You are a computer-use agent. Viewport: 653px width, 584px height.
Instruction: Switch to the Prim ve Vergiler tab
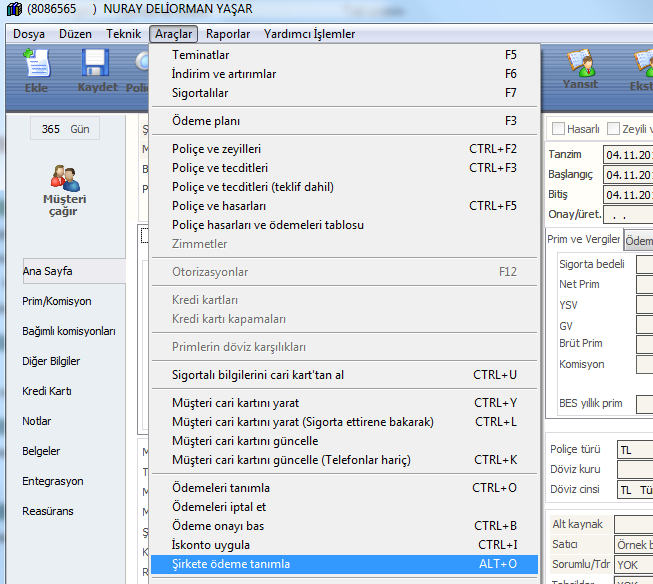584,240
